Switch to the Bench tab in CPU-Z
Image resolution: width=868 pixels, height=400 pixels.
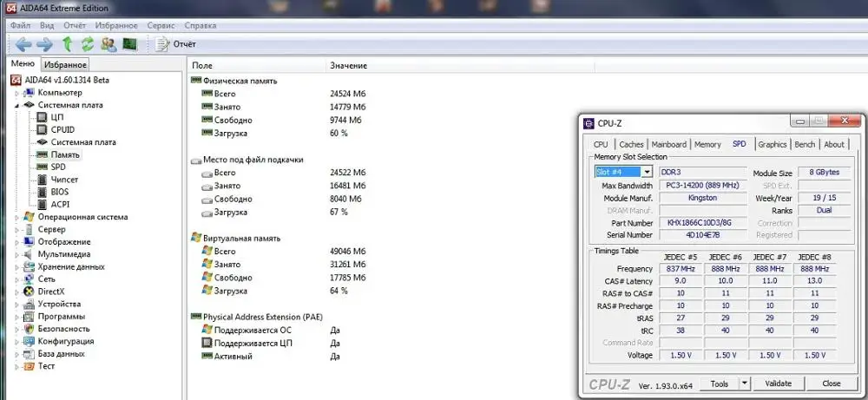pyautogui.click(x=805, y=144)
